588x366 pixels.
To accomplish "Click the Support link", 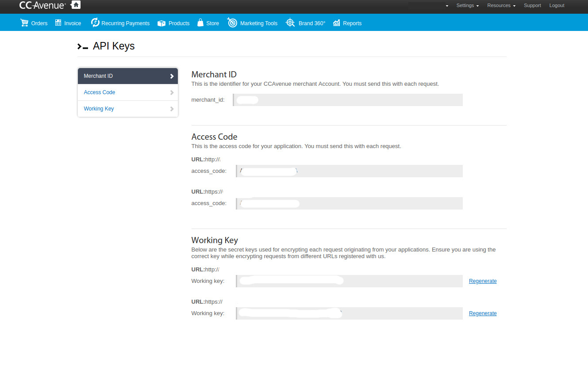I will click(x=532, y=5).
